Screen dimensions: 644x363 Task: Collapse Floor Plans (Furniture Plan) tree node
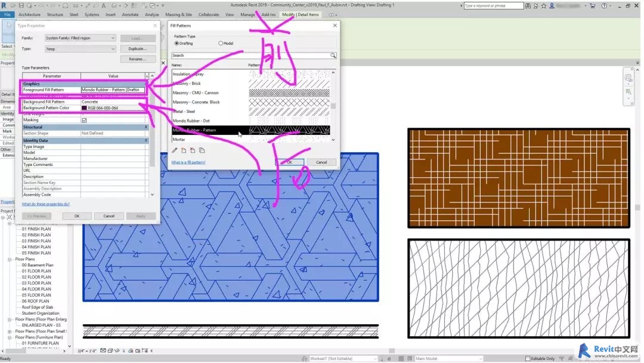click(10, 337)
